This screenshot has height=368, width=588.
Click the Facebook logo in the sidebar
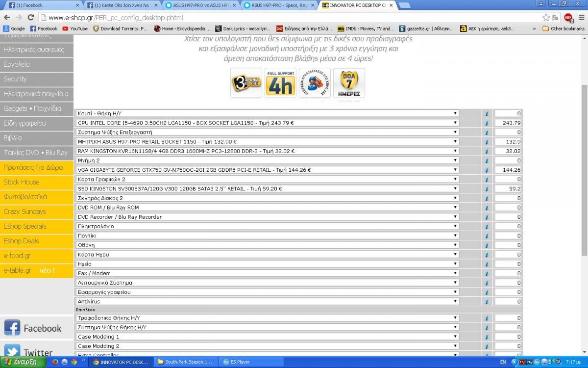click(x=12, y=328)
